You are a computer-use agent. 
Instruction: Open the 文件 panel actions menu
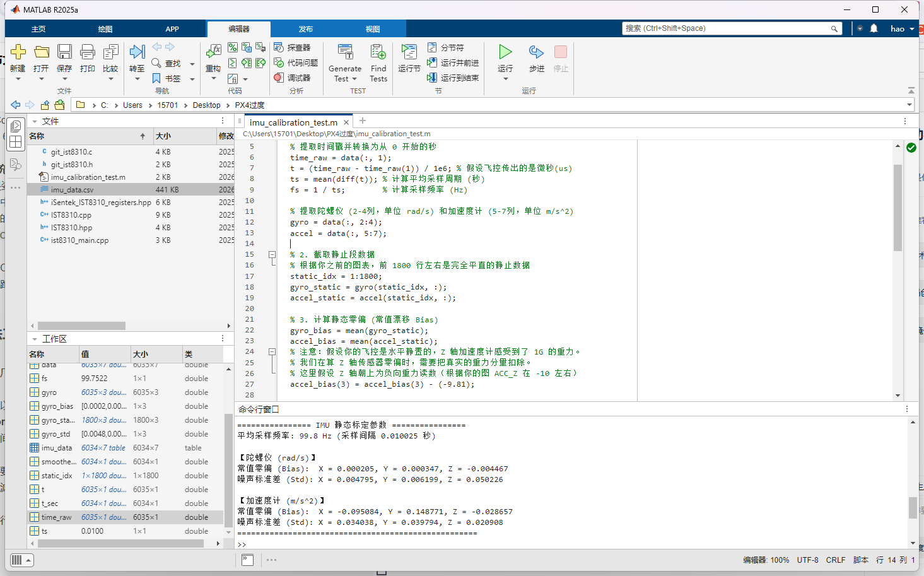[223, 120]
